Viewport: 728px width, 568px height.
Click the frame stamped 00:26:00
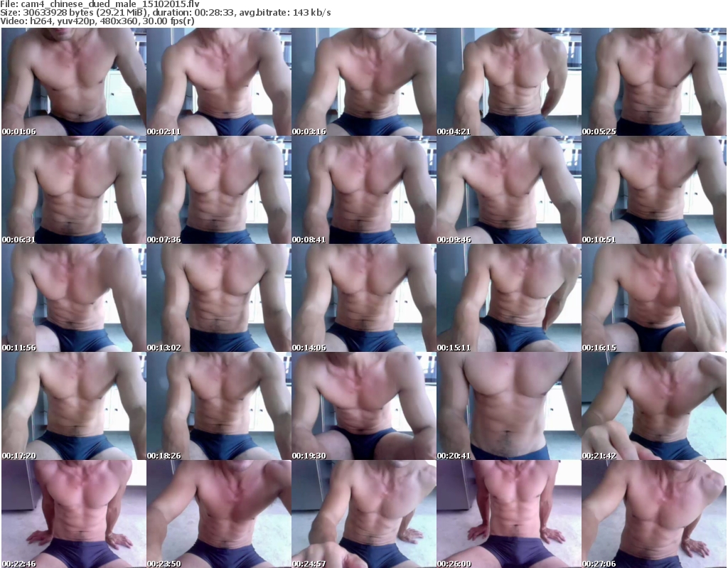tap(509, 514)
